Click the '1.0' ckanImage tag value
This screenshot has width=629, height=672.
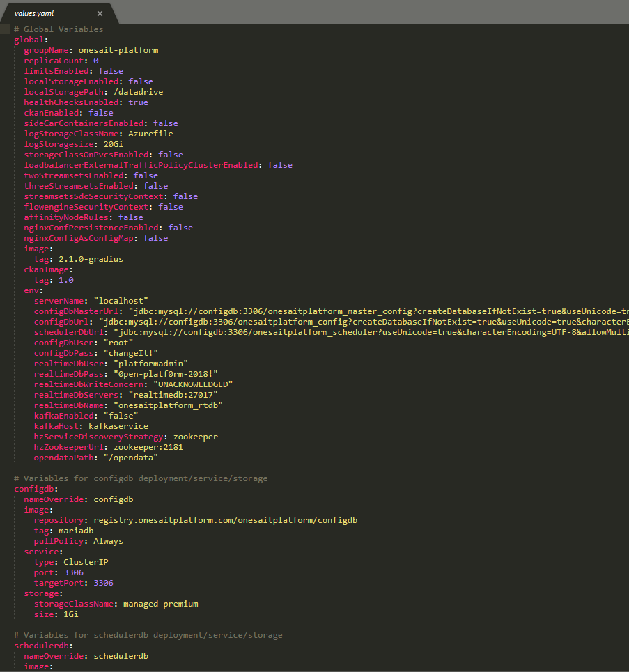point(66,280)
